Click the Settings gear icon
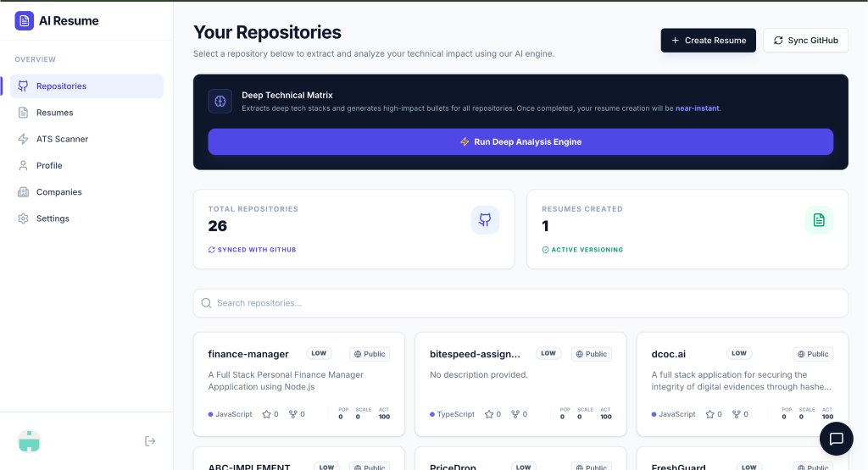This screenshot has height=470, width=868. coord(23,219)
